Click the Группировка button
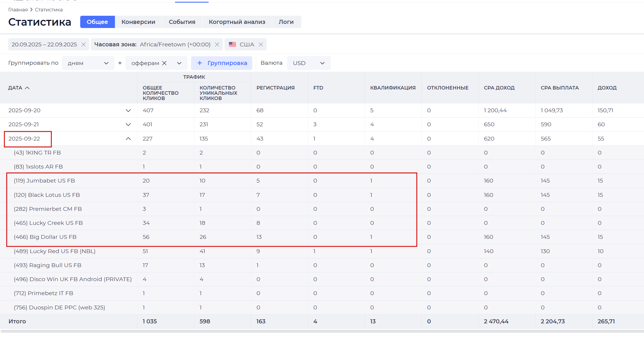 click(x=222, y=63)
